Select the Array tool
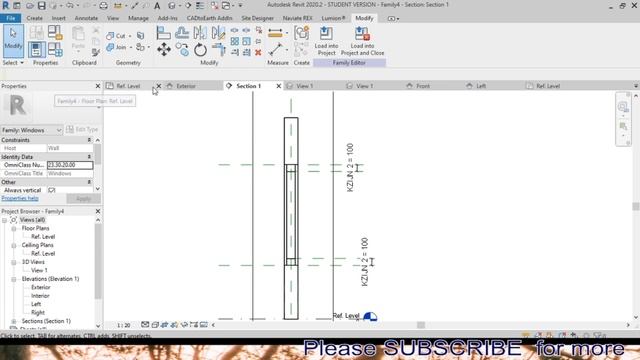Viewport: 640px width, 360px height. [x=235, y=41]
